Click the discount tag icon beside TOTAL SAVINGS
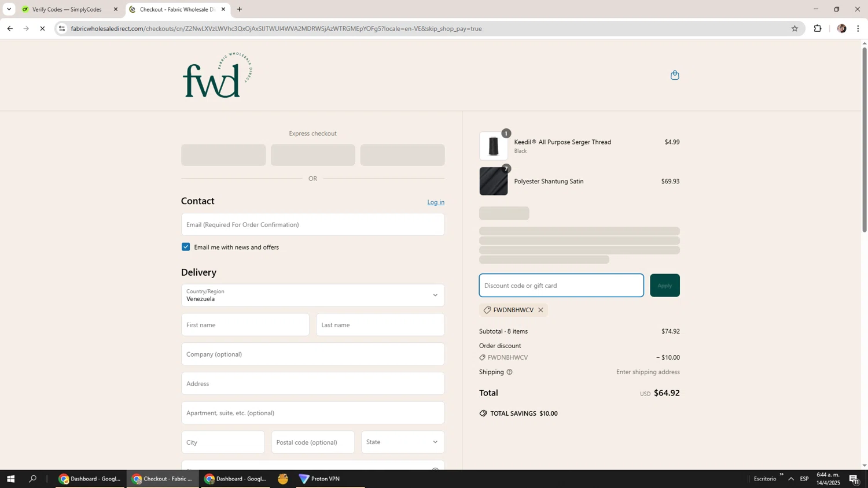The width and height of the screenshot is (868, 488). pos(483,413)
